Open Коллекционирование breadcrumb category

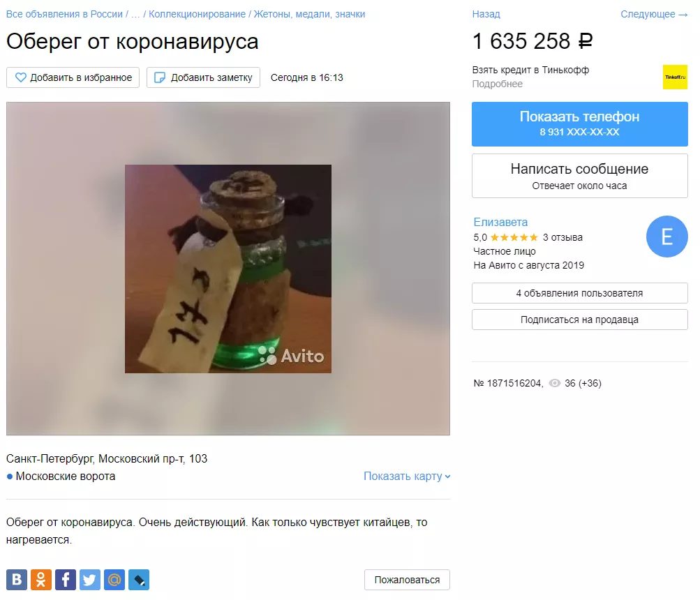pyautogui.click(x=197, y=14)
